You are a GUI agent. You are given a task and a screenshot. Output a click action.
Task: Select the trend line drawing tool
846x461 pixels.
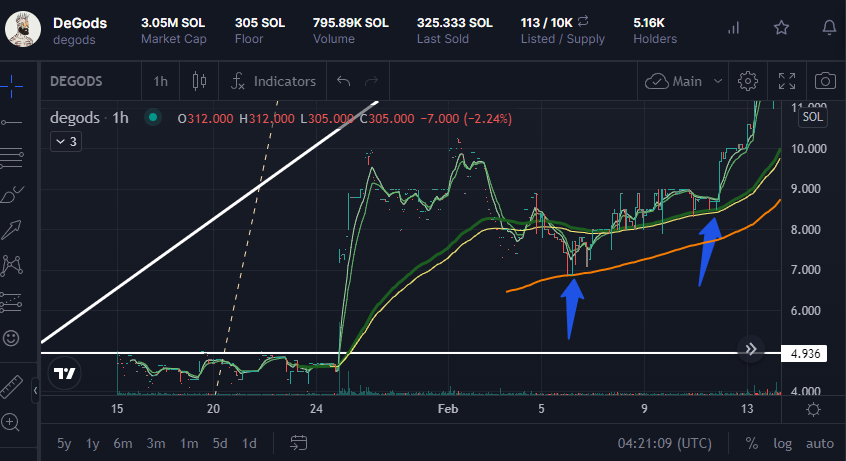tap(11, 123)
